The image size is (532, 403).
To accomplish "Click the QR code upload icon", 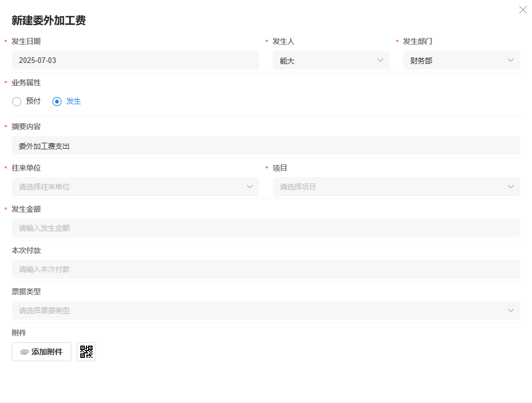I will click(86, 352).
